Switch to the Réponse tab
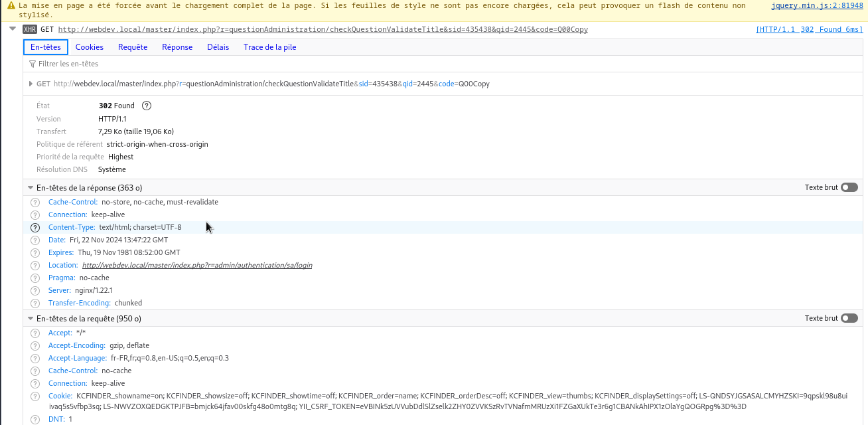The width and height of the screenshot is (868, 425). tap(177, 47)
